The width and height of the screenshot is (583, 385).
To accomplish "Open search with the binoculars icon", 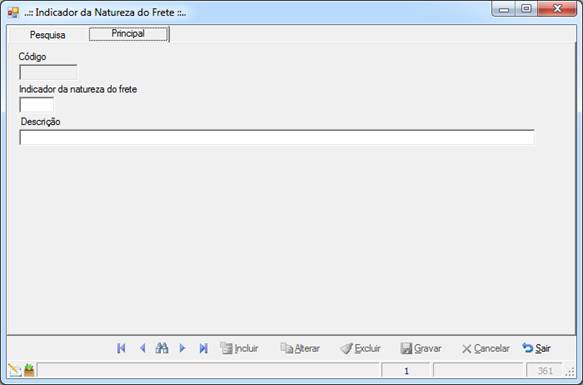I will click(x=162, y=348).
